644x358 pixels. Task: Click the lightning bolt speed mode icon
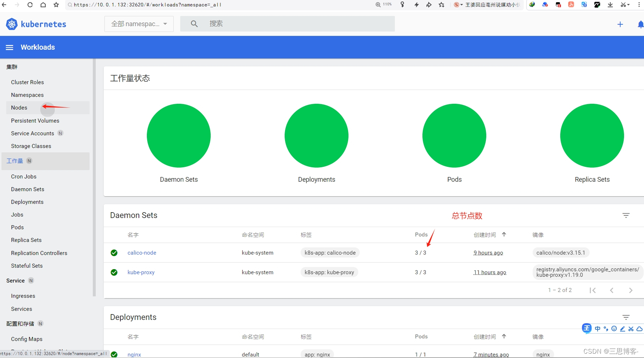click(417, 5)
